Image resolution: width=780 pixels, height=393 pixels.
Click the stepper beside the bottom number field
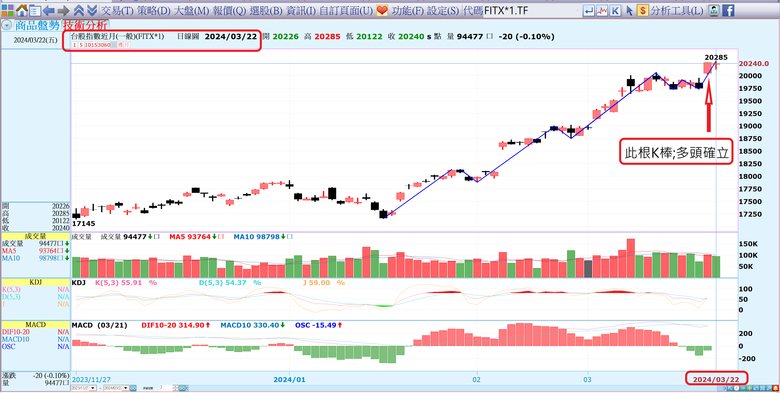175,388
